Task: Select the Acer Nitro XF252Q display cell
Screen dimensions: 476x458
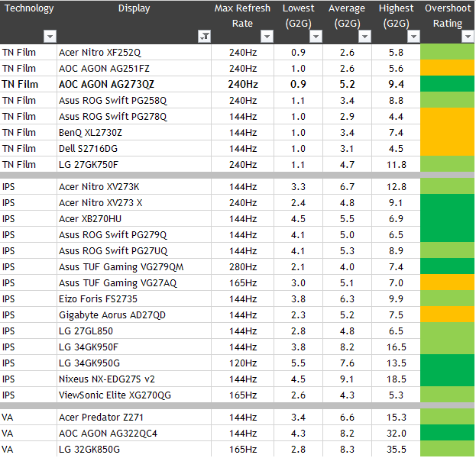Action: tap(100, 52)
